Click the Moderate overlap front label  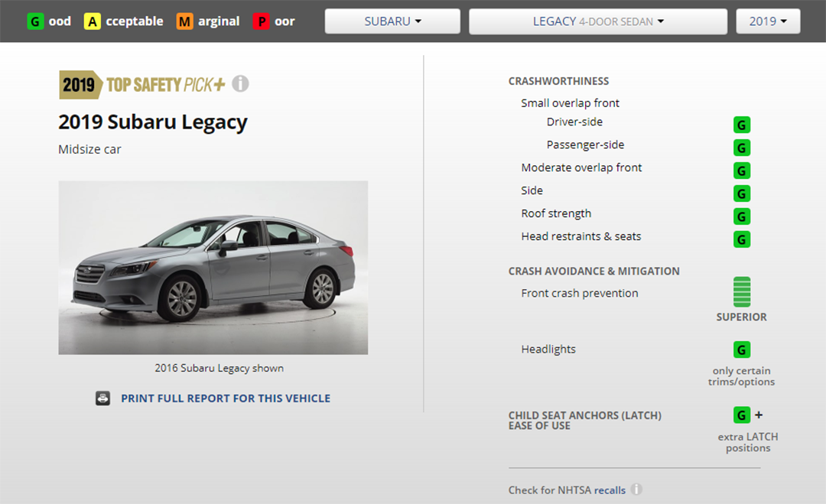tap(581, 167)
